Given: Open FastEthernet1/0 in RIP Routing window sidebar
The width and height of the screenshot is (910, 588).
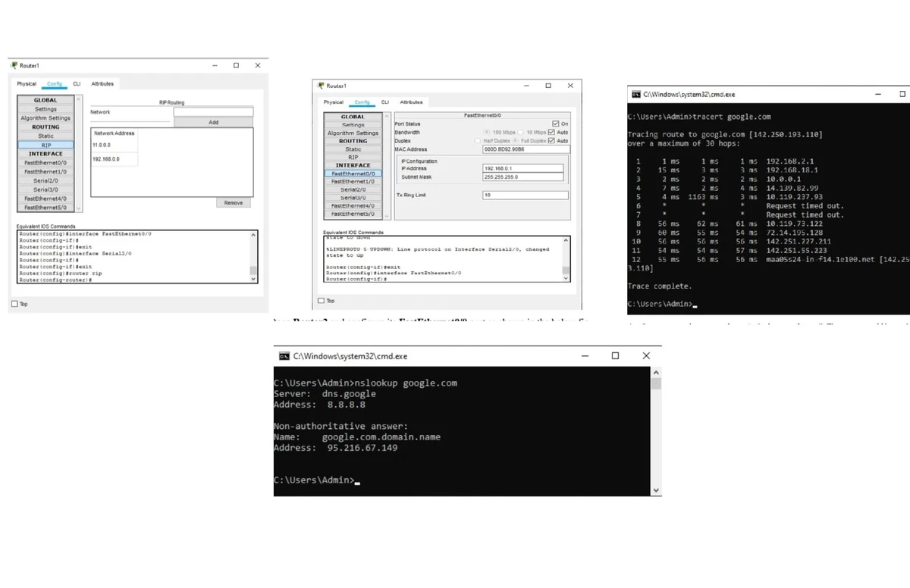Looking at the screenshot, I should pyautogui.click(x=45, y=172).
